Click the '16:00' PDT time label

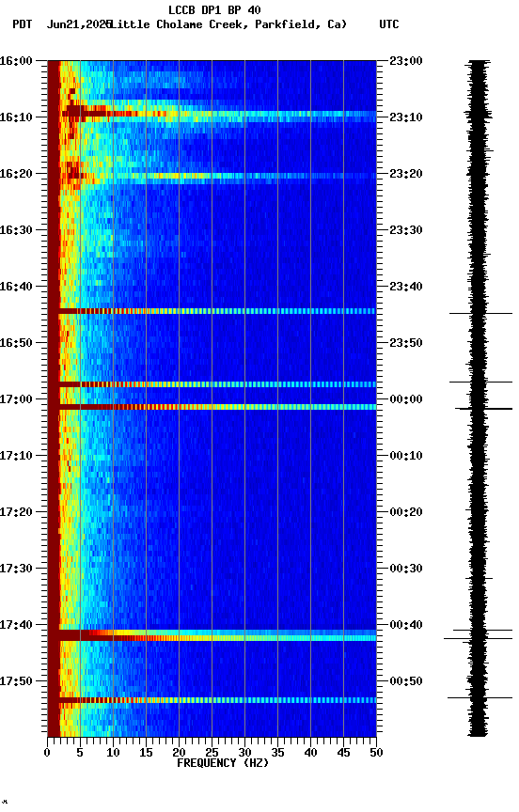click(16, 61)
